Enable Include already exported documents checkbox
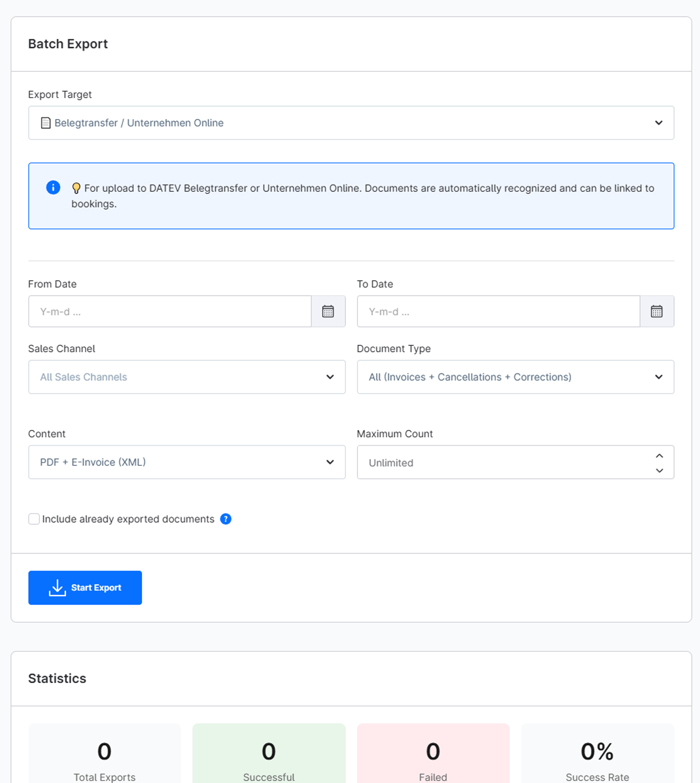Image resolution: width=700 pixels, height=783 pixels. [34, 519]
